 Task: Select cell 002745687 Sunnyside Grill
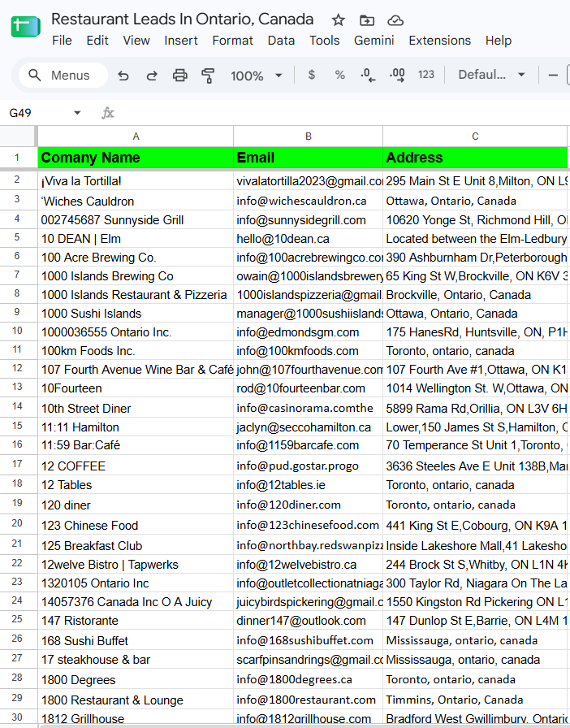pos(136,219)
